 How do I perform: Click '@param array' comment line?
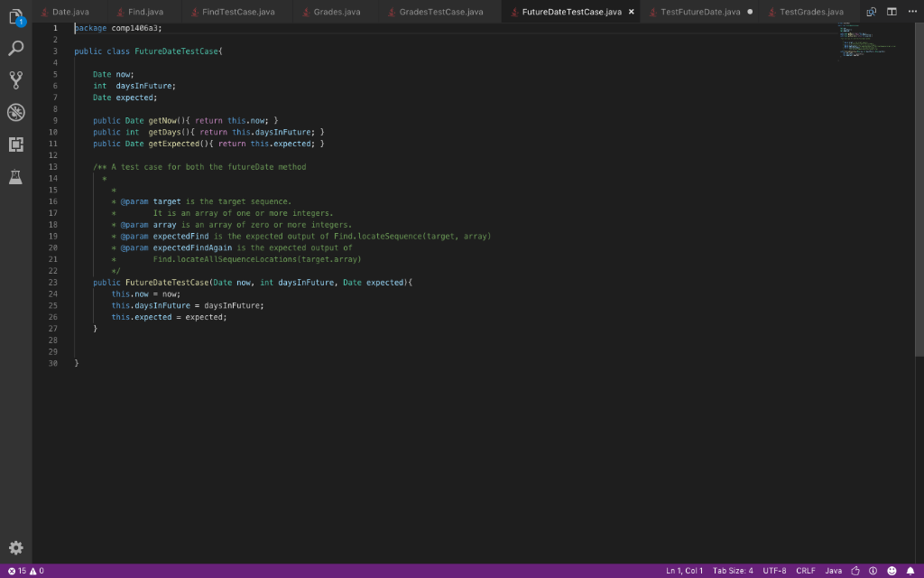tap(236, 225)
